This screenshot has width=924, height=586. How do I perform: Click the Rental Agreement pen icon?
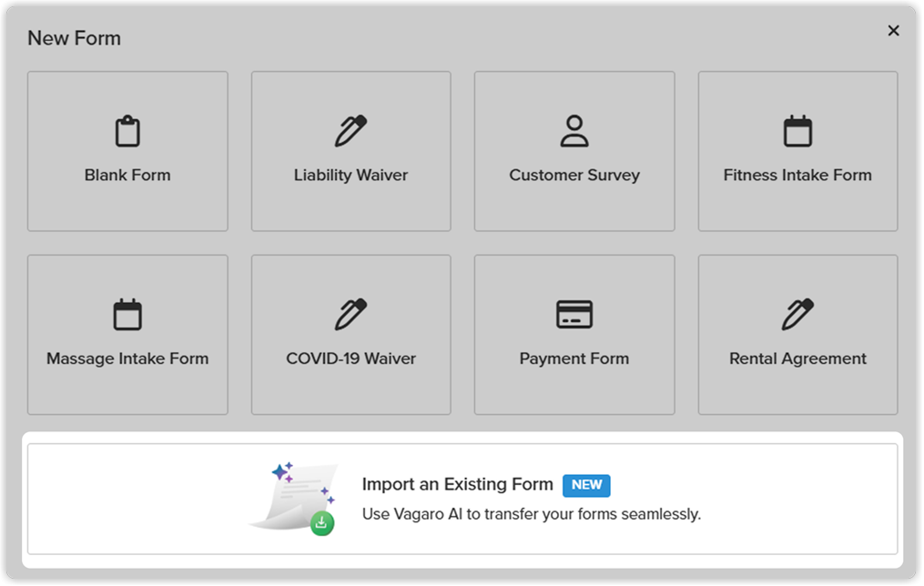pos(797,315)
